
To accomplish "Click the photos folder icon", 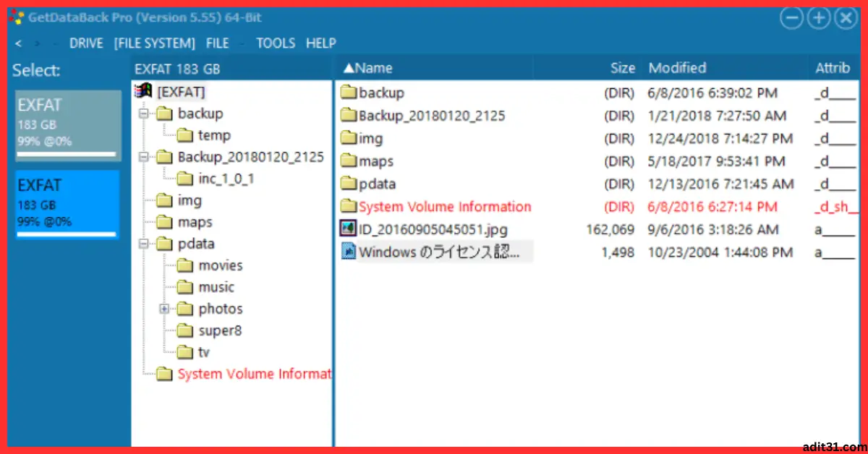I will tap(186, 309).
